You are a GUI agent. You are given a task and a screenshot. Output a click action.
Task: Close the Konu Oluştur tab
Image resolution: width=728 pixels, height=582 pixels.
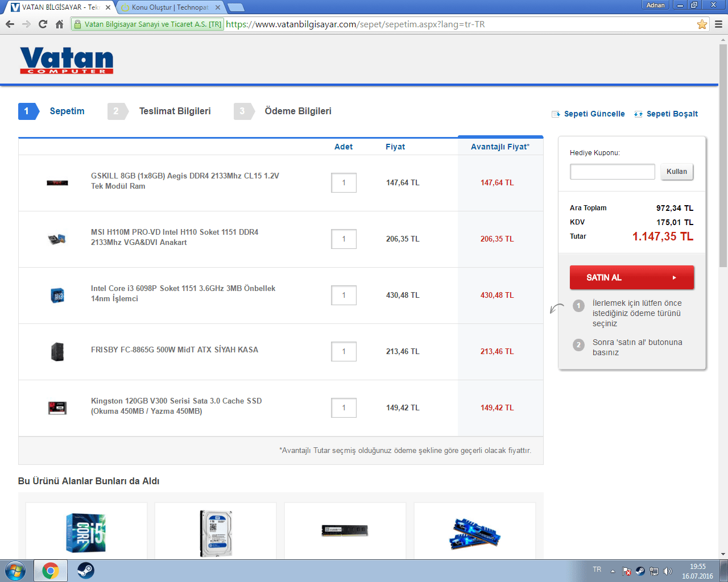218,7
